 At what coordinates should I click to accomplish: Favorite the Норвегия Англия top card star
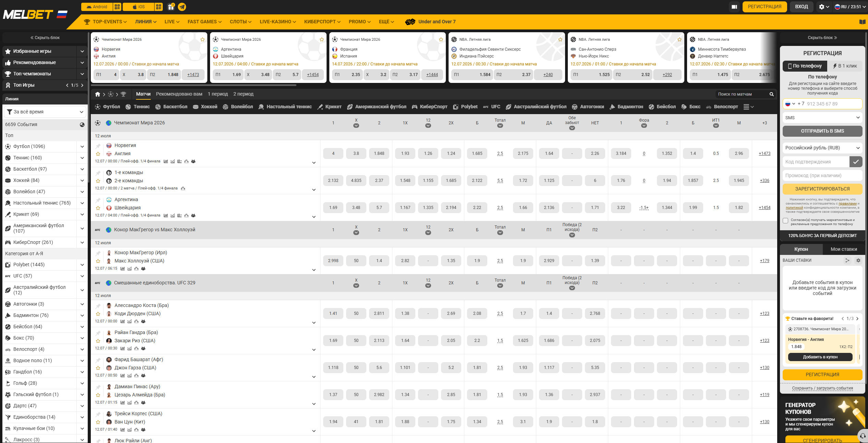pyautogui.click(x=203, y=40)
